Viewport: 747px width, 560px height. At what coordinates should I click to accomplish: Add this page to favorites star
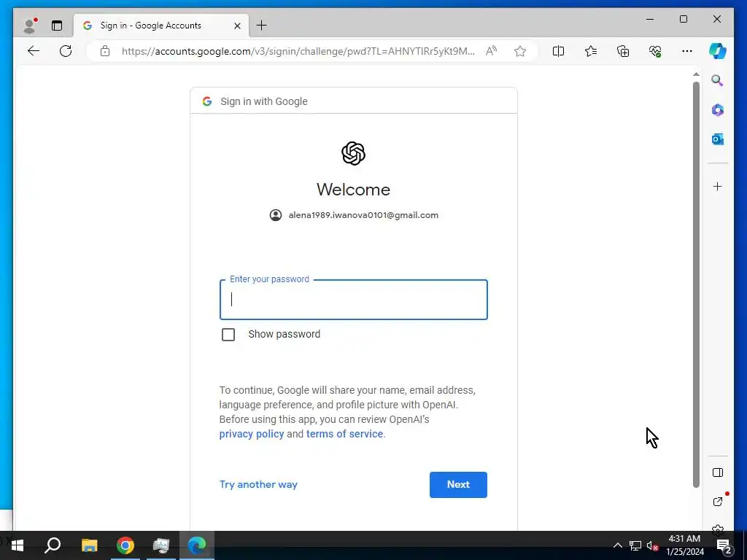tap(519, 51)
